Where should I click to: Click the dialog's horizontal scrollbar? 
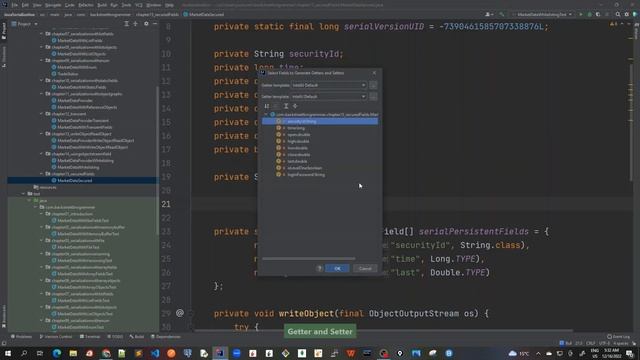tap(309, 258)
